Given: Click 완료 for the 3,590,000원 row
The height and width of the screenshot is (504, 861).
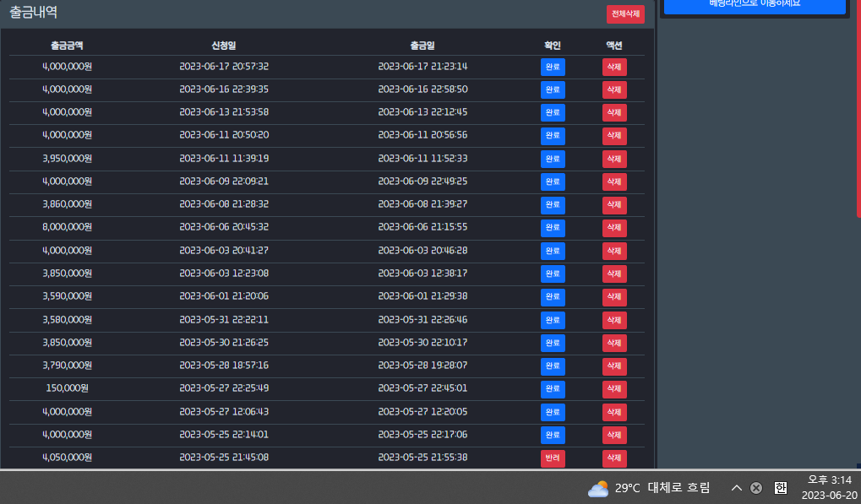Looking at the screenshot, I should (x=553, y=296).
